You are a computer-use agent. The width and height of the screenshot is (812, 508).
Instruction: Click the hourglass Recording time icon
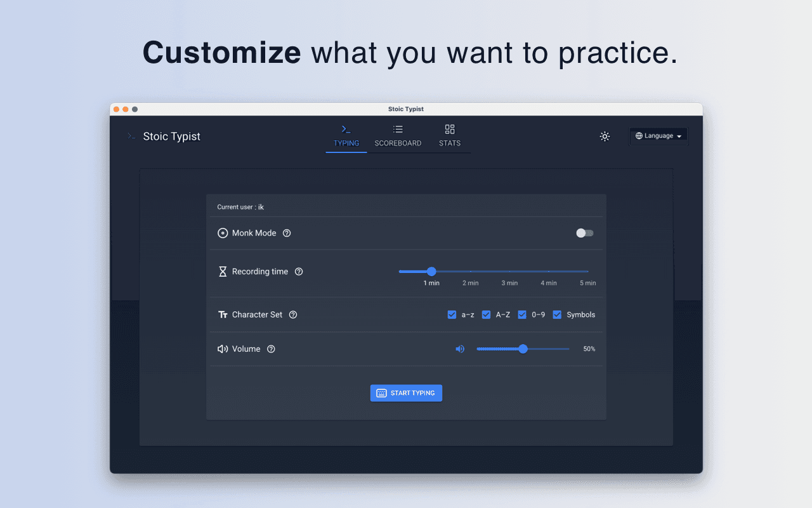(223, 272)
